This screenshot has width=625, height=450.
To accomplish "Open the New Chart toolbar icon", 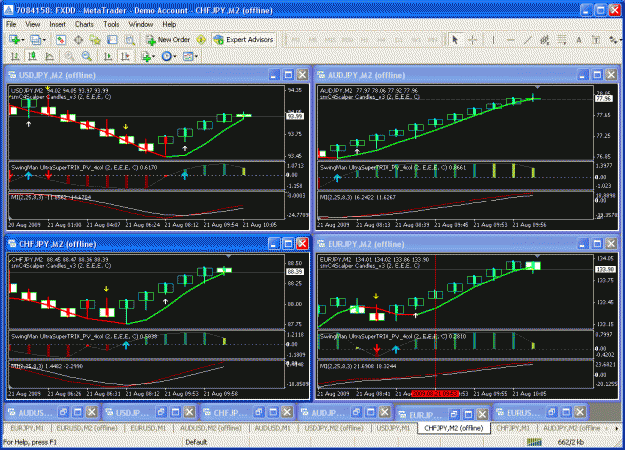I will pyautogui.click(x=14, y=40).
